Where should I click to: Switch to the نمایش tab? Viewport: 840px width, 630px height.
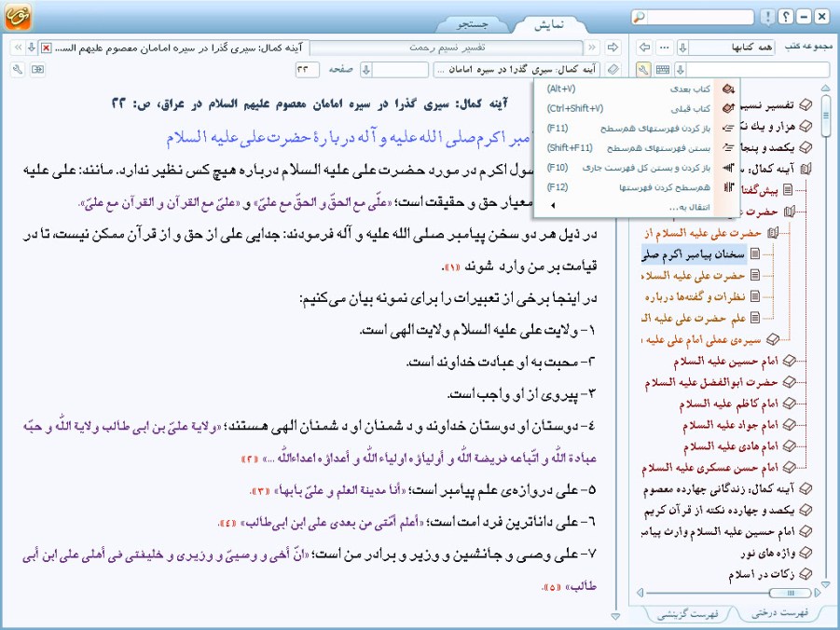click(x=548, y=24)
